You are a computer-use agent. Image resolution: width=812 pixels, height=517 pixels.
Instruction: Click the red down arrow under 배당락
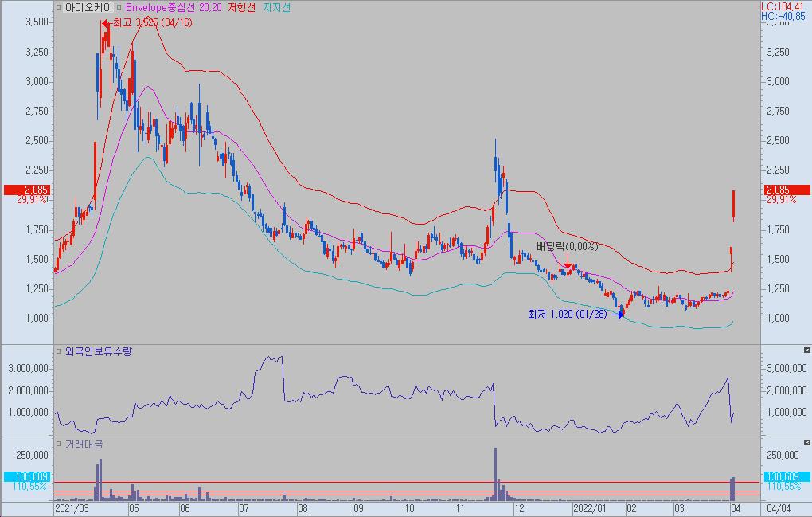coord(568,260)
